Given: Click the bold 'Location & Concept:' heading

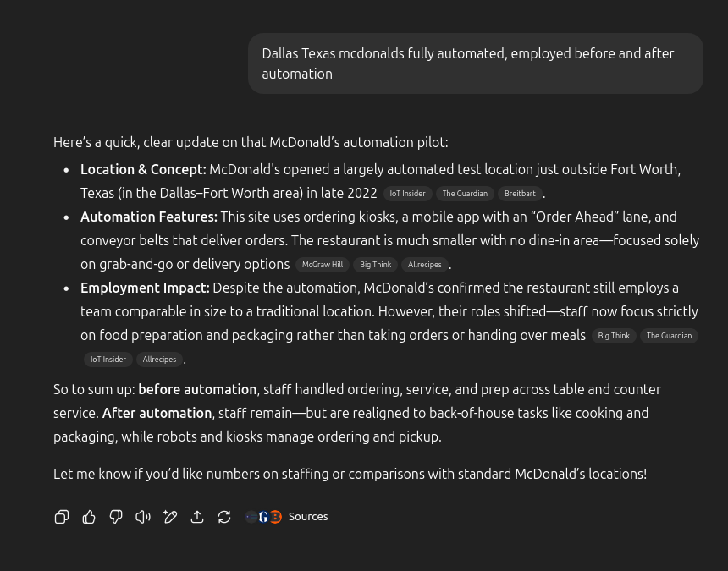Looking at the screenshot, I should tap(143, 169).
